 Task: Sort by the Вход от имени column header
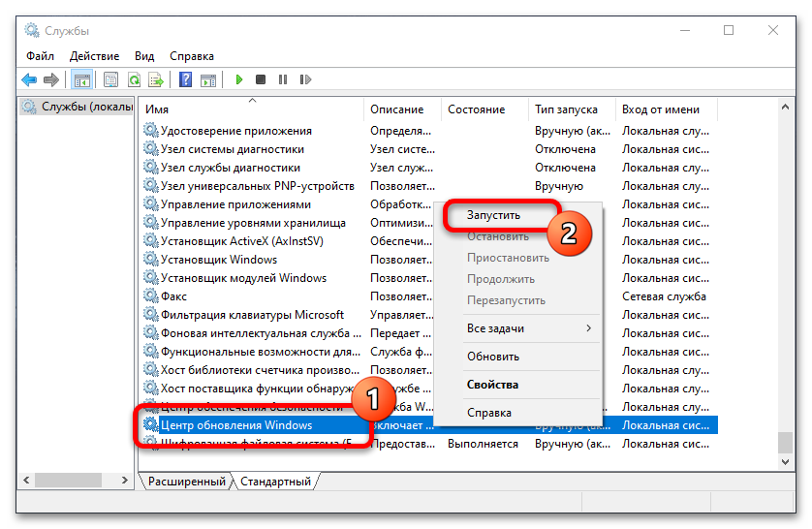point(666,109)
